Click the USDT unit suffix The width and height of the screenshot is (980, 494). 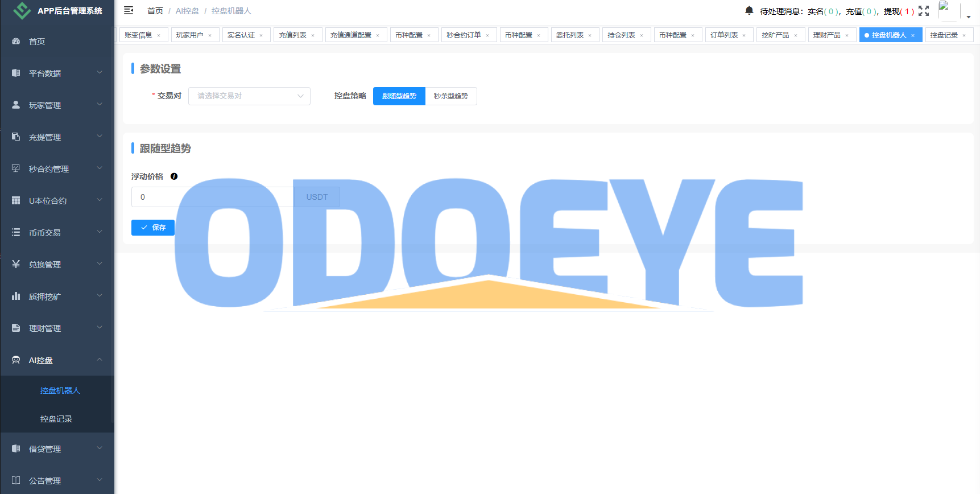click(x=317, y=197)
